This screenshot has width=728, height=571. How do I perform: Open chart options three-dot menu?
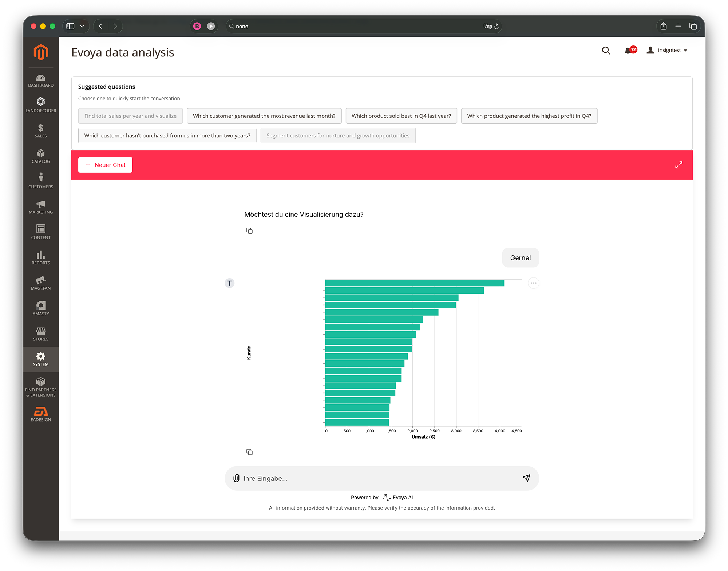pos(533,283)
